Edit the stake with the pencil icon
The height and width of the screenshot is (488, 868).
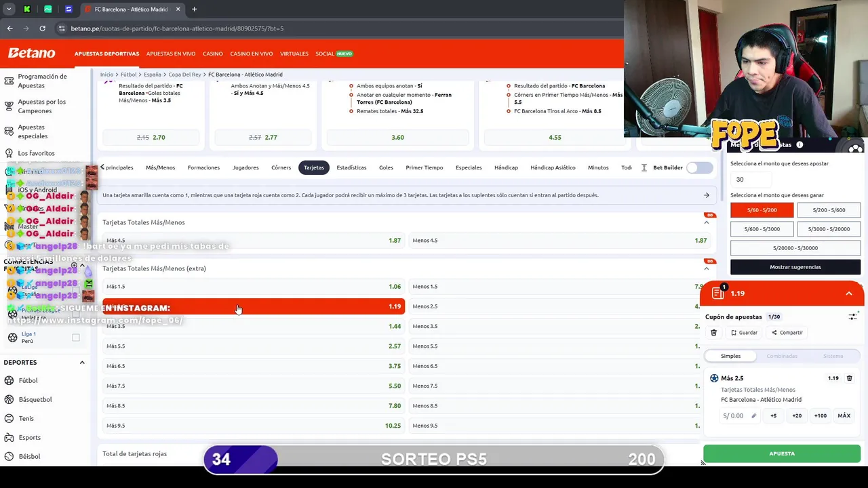(x=753, y=415)
